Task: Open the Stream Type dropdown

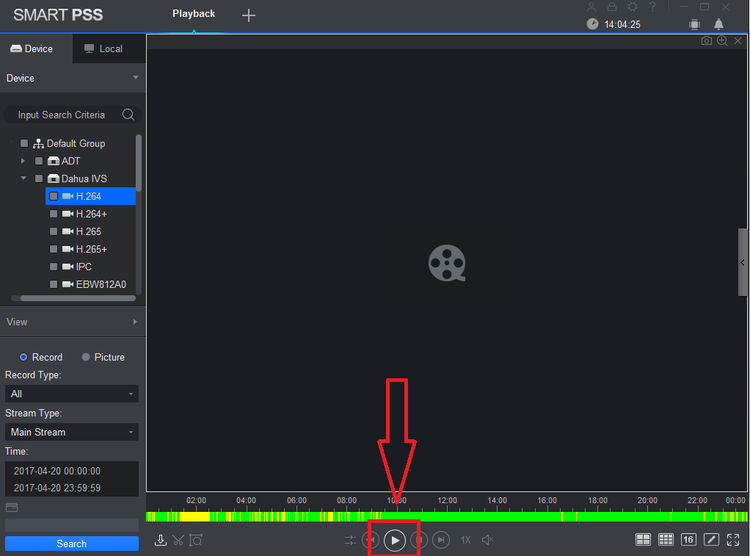Action: [72, 432]
